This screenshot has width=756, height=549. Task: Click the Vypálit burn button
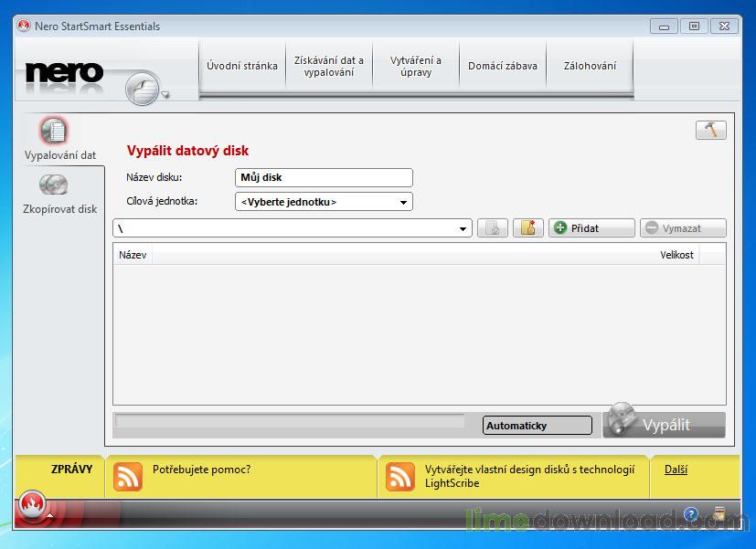tap(664, 424)
